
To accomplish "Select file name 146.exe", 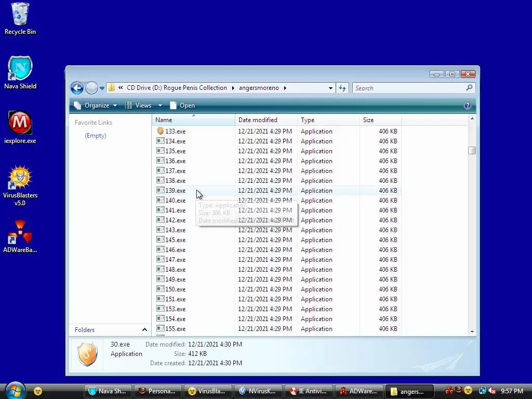I will [176, 250].
